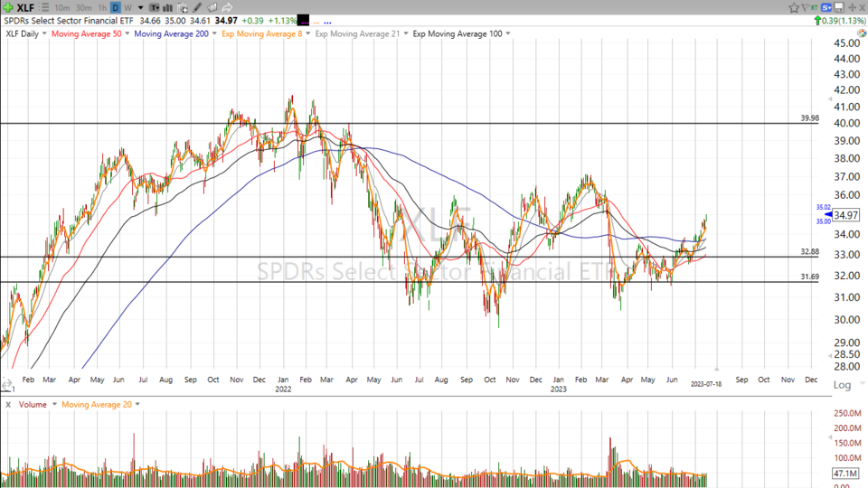Close the volume pane with X

point(8,404)
